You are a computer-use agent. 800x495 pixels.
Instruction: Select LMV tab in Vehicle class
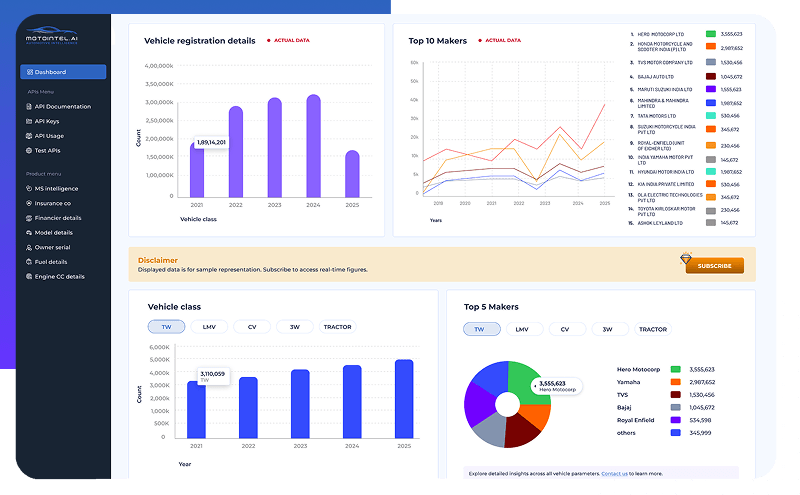tap(209, 327)
